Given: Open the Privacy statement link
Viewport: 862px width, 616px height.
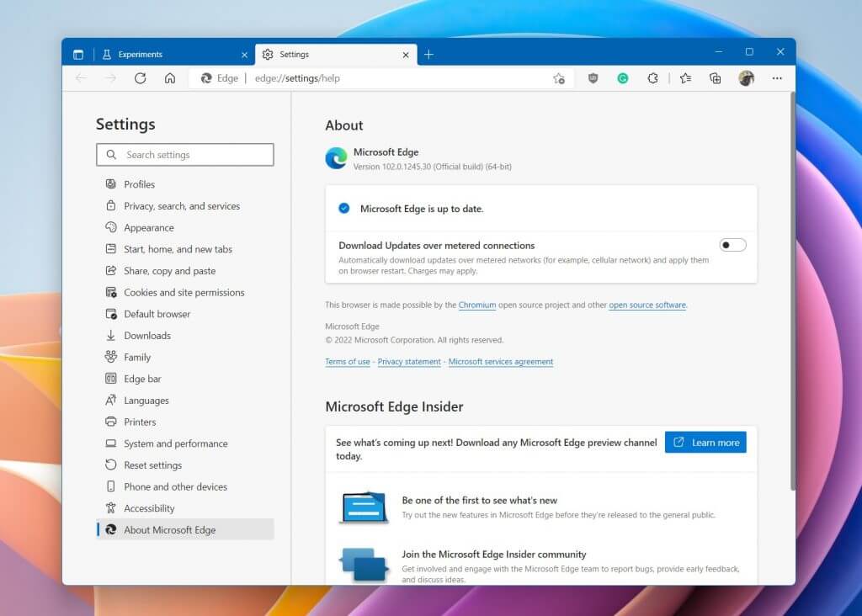Looking at the screenshot, I should [x=409, y=362].
